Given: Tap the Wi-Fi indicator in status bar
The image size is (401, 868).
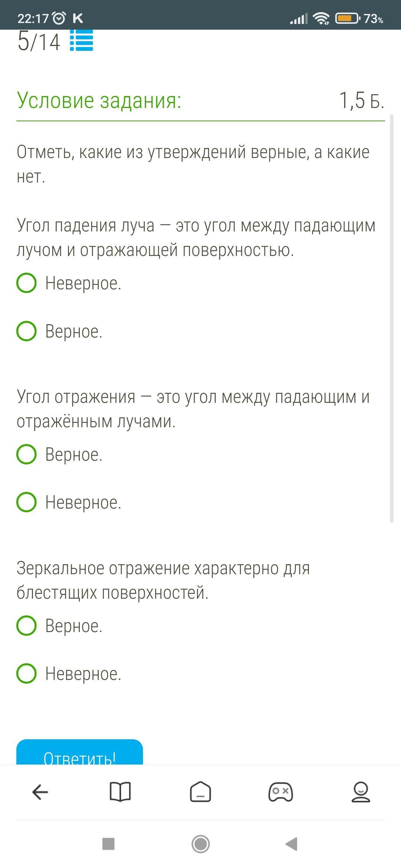Looking at the screenshot, I should coord(321,18).
